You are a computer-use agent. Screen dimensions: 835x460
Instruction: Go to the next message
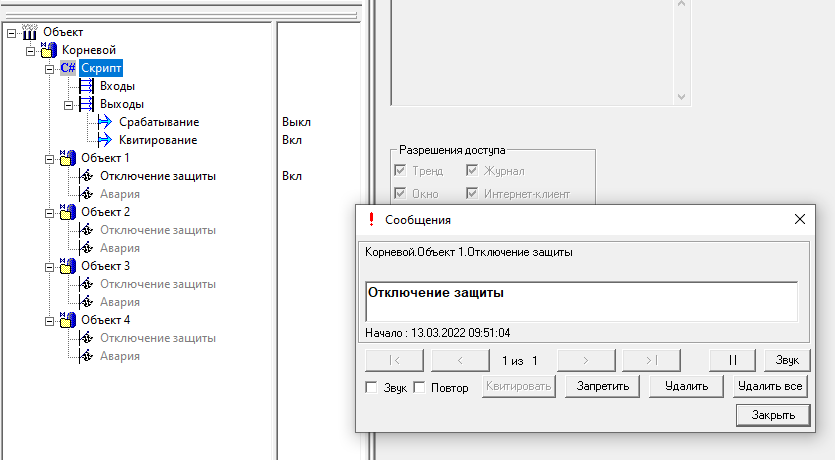click(x=586, y=360)
